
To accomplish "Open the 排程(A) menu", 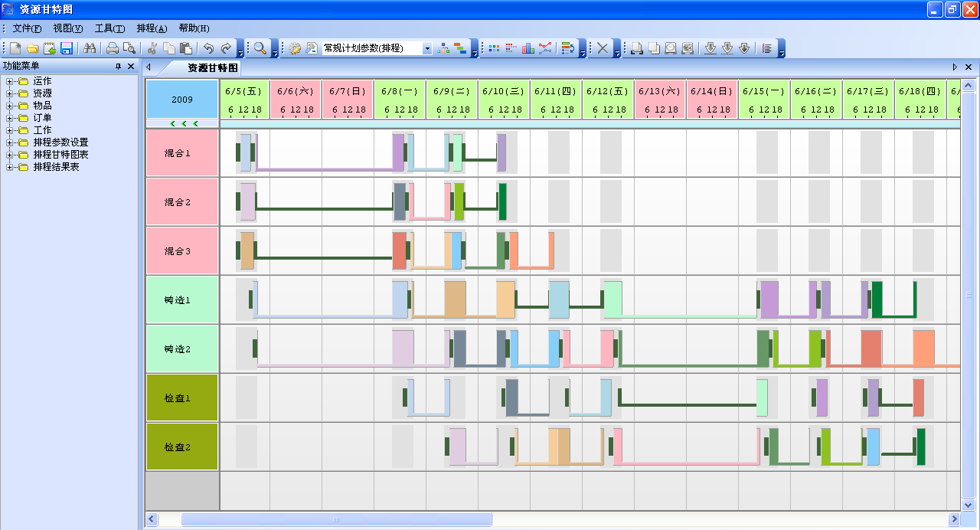I will [152, 28].
